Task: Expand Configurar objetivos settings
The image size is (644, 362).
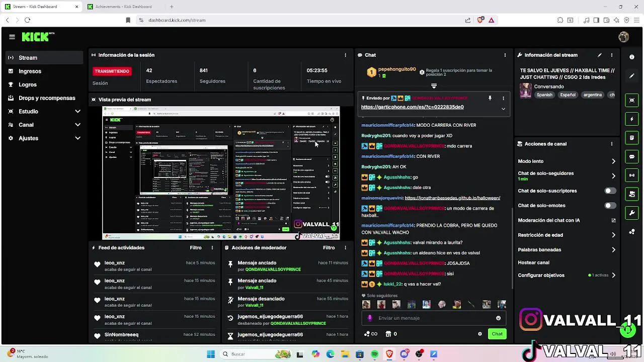Action: pyautogui.click(x=613, y=275)
